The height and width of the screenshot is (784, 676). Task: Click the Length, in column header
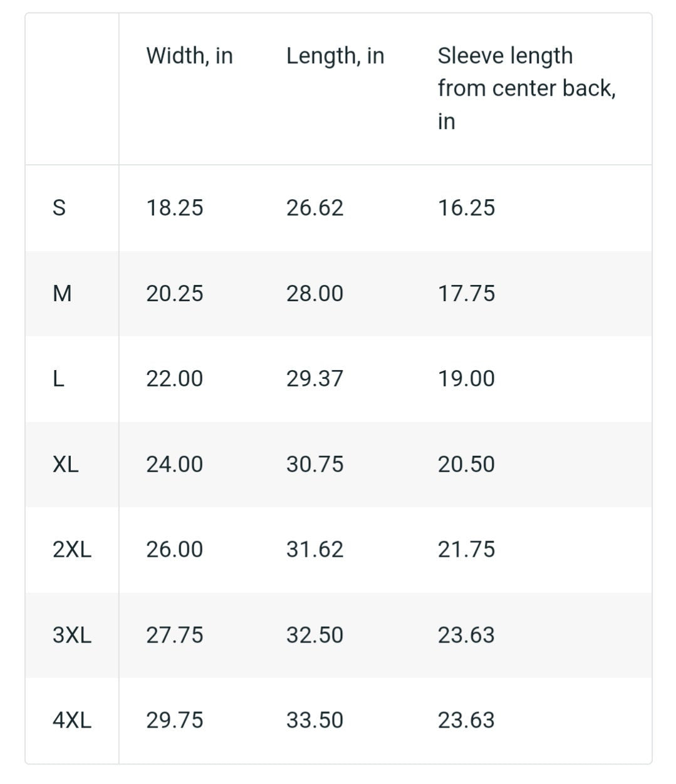point(335,56)
